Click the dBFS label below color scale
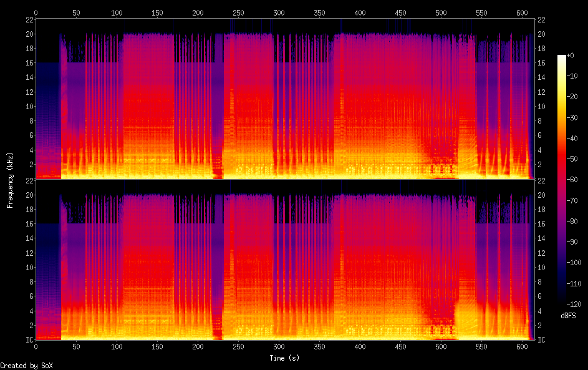The image size is (588, 370). (568, 316)
